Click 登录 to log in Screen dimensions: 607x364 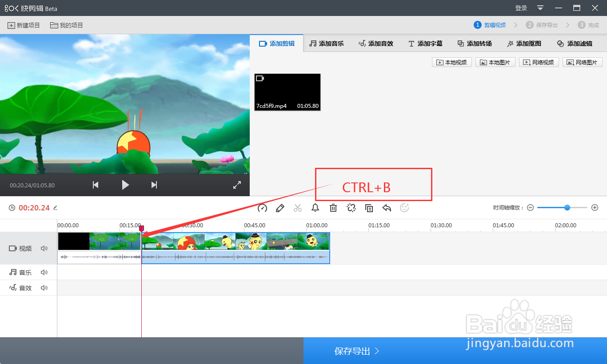521,8
